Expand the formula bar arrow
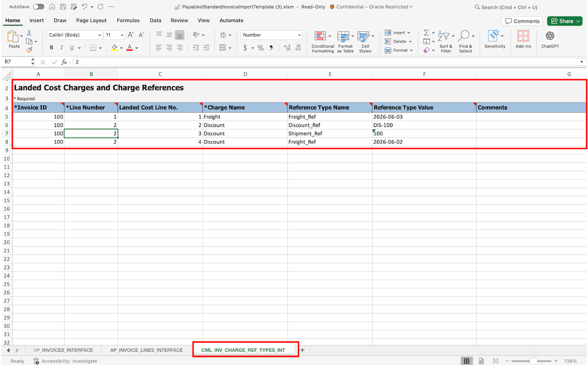The image size is (588, 365). click(582, 62)
